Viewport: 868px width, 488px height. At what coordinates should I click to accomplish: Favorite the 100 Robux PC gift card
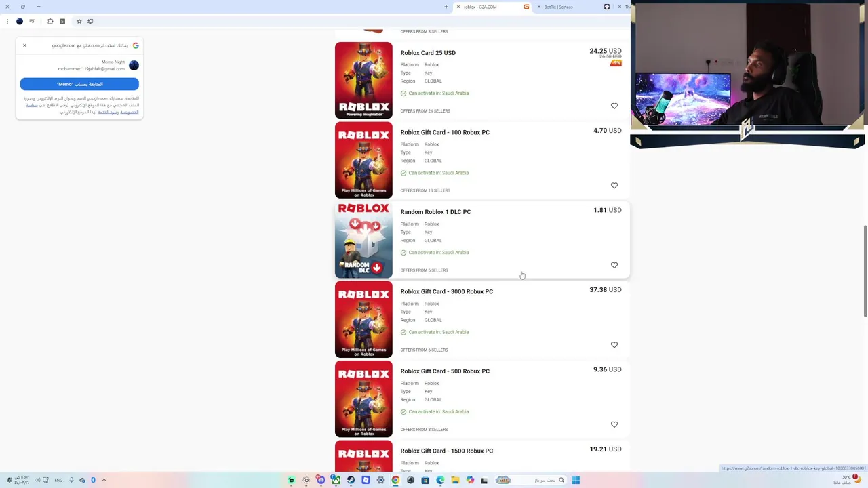[x=614, y=186]
